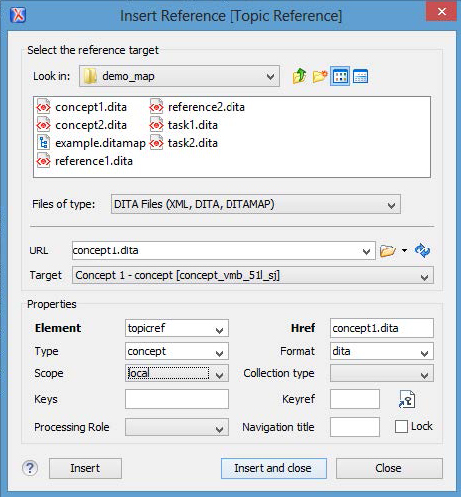Switch to details view icon
This screenshot has height=497, width=461.
tap(360, 76)
